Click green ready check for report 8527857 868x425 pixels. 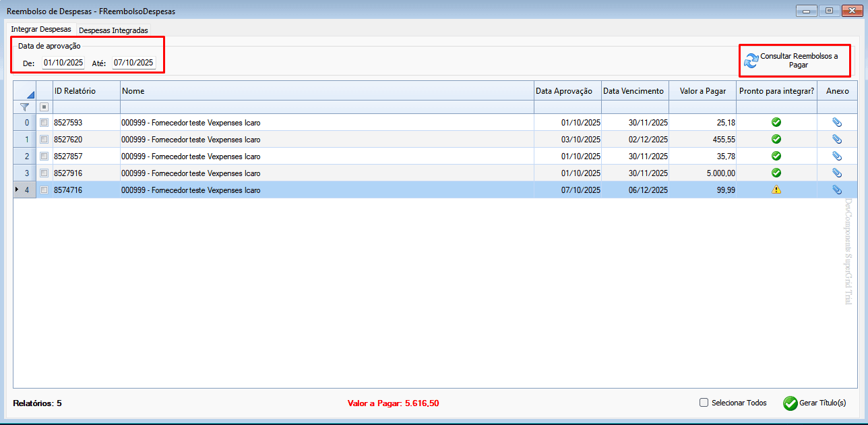[x=776, y=156]
